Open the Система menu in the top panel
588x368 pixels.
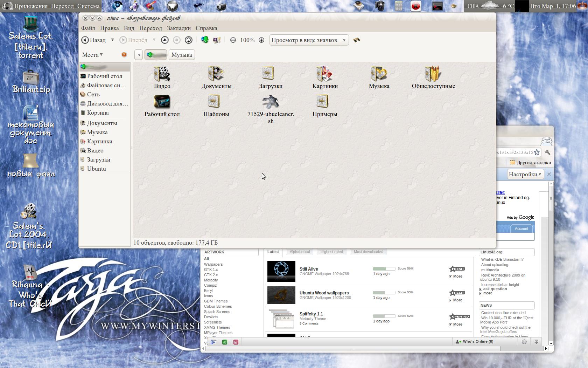click(x=89, y=6)
